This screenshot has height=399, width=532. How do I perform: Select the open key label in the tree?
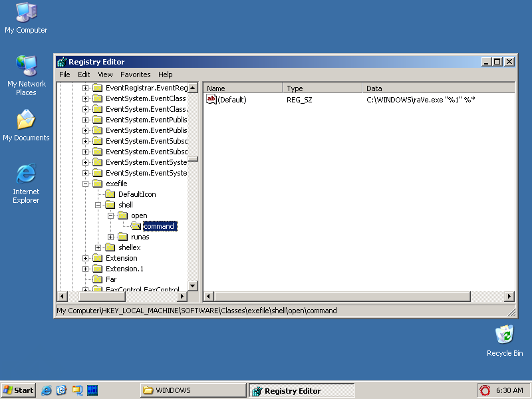tap(139, 215)
